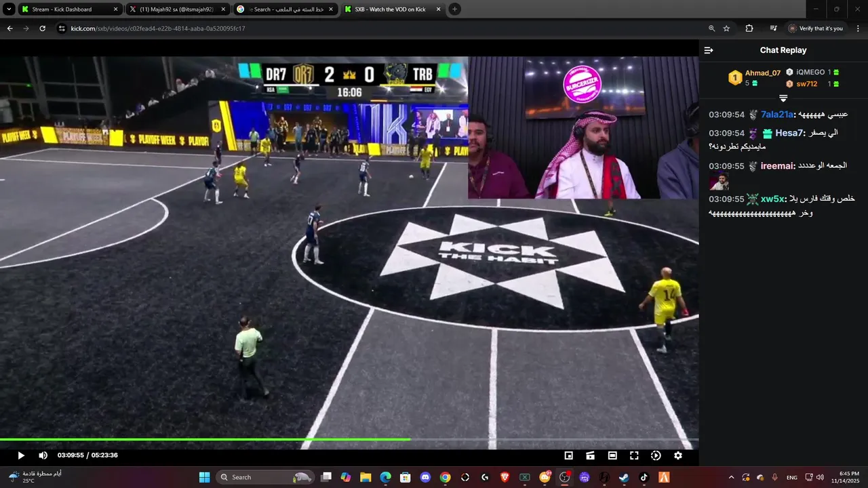Open the clip creation icon in player
This screenshot has height=488, width=868.
pos(591,455)
